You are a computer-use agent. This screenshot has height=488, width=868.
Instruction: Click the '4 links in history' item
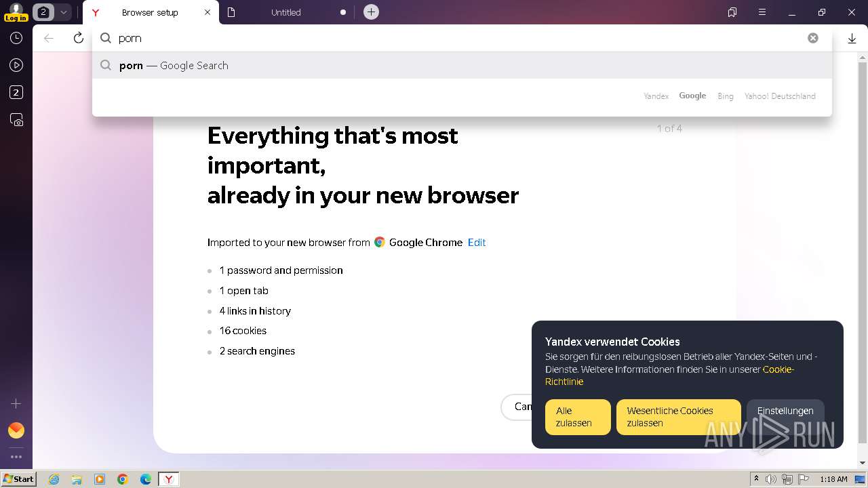click(255, 311)
